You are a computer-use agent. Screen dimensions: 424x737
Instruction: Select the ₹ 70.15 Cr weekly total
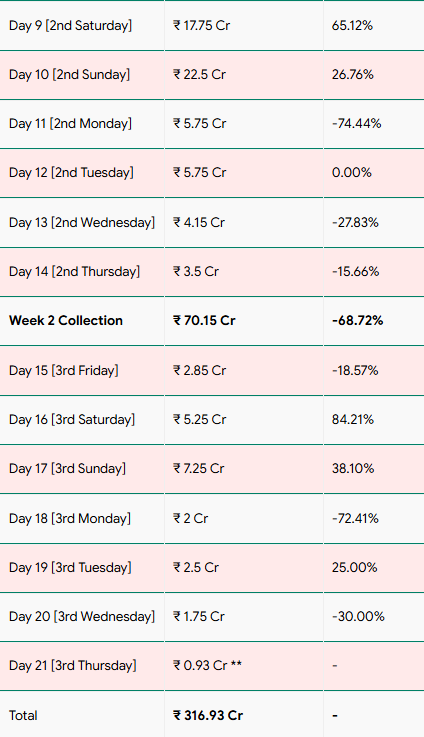204,321
